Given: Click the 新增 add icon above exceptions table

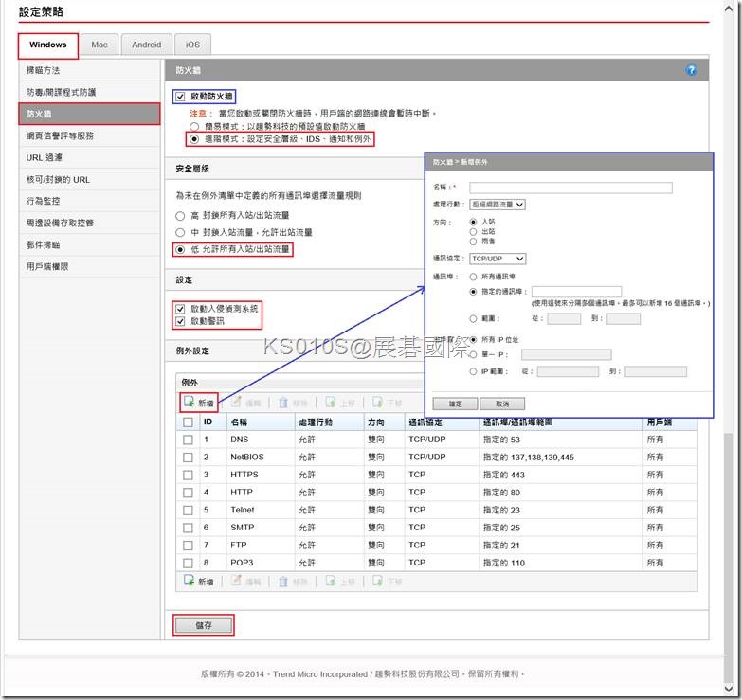Looking at the screenshot, I should tap(190, 403).
